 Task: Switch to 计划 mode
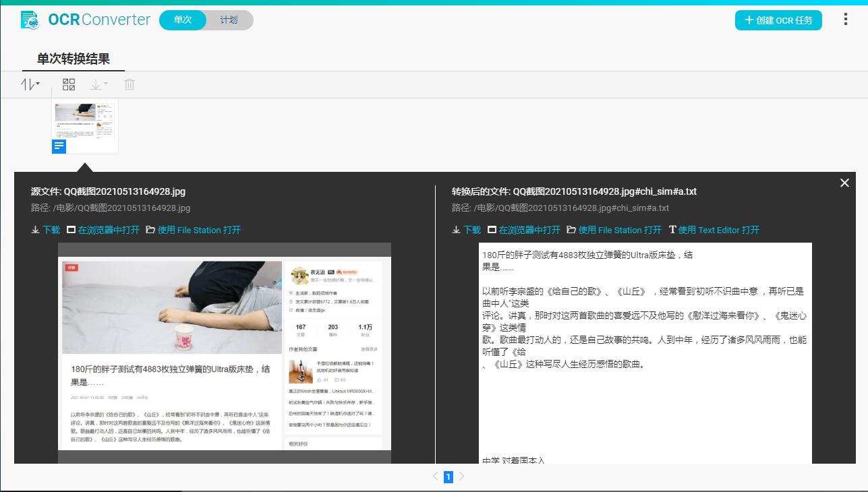(x=229, y=20)
